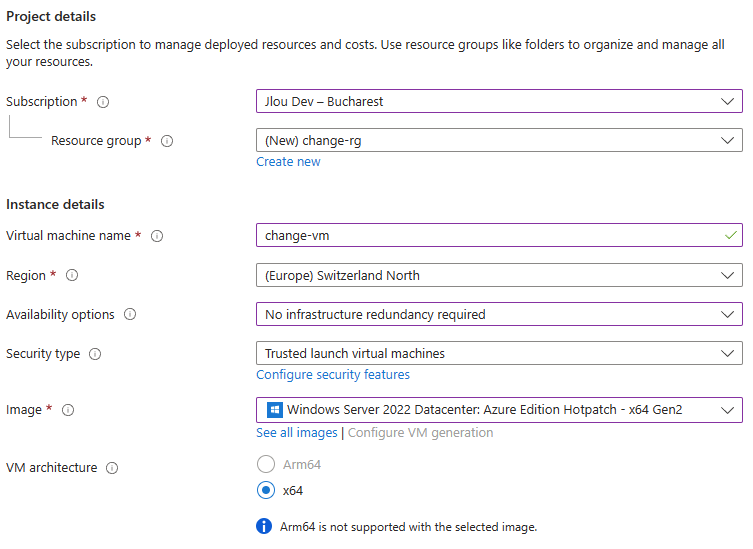Click the Subscription field label

pyautogui.click(x=41, y=102)
